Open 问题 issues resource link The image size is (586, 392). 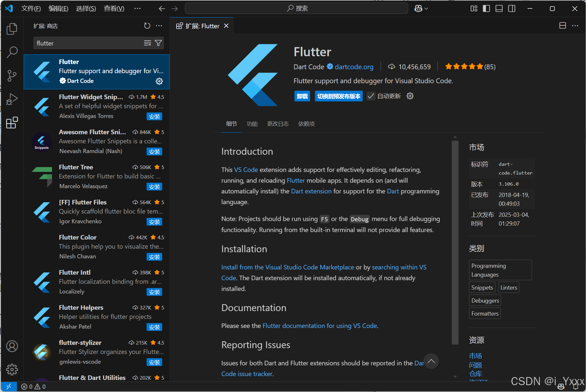pos(475,365)
